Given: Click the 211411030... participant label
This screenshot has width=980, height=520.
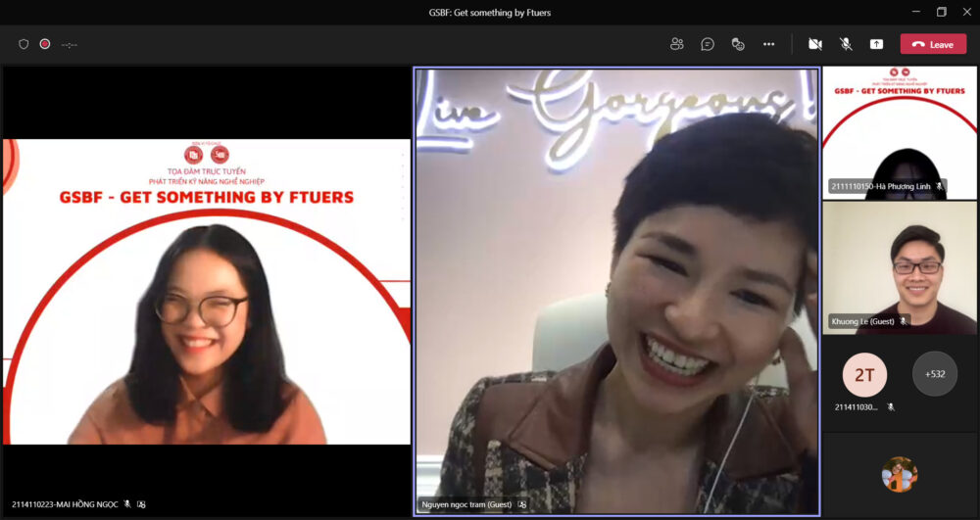Looking at the screenshot, I should click(857, 407).
